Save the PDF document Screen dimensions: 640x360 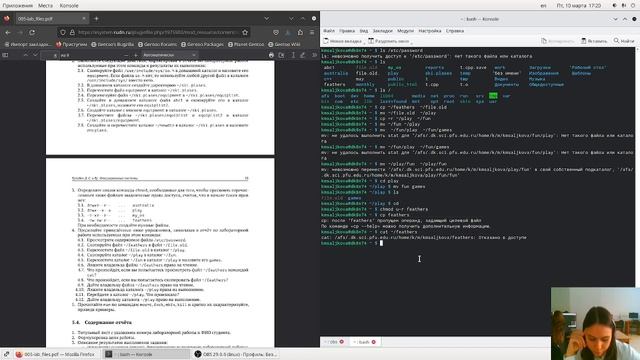tap(281, 55)
